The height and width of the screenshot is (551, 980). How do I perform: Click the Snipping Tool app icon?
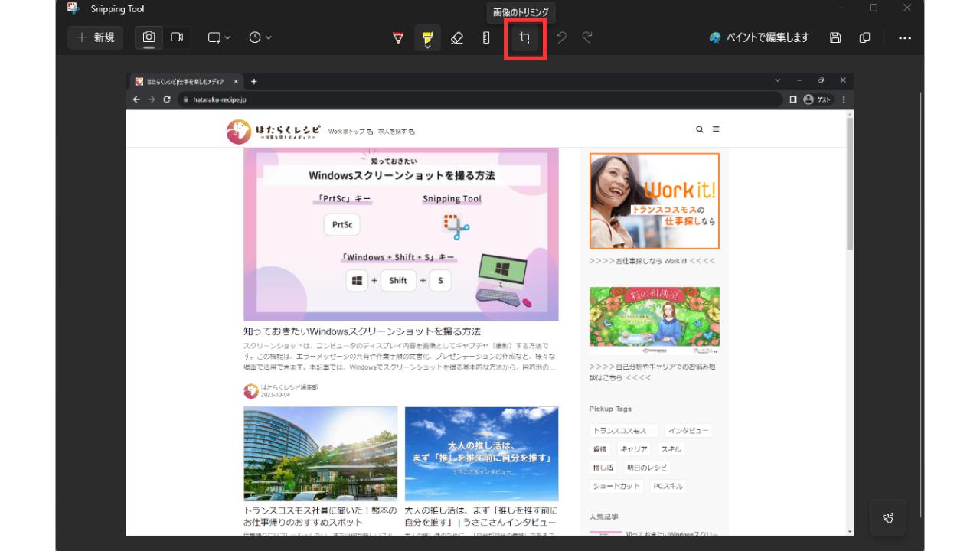tap(73, 8)
